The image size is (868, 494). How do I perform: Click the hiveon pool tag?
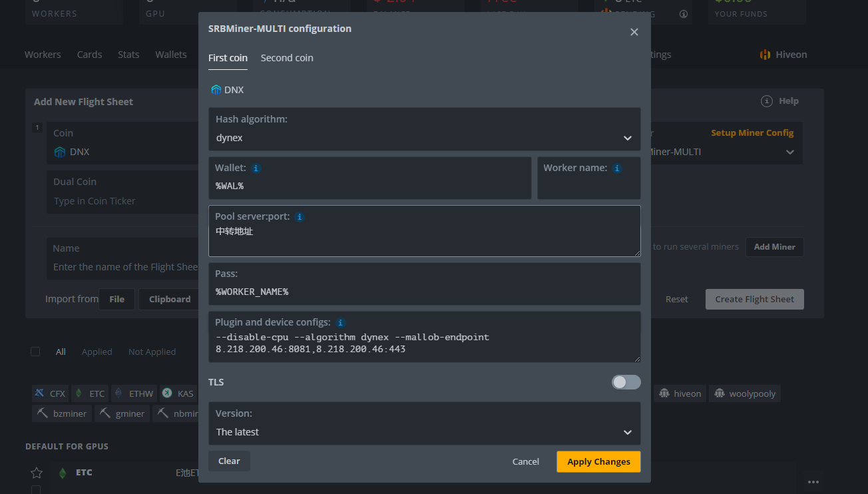pyautogui.click(x=680, y=393)
